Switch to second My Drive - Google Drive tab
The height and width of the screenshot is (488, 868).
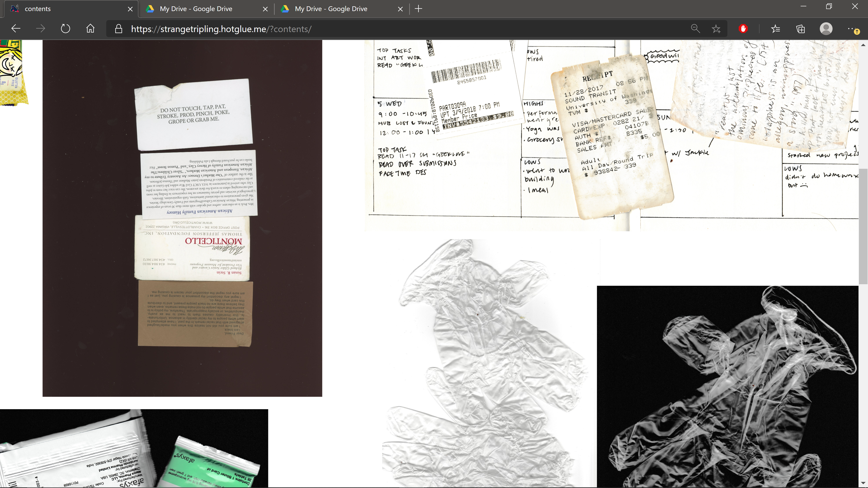341,9
